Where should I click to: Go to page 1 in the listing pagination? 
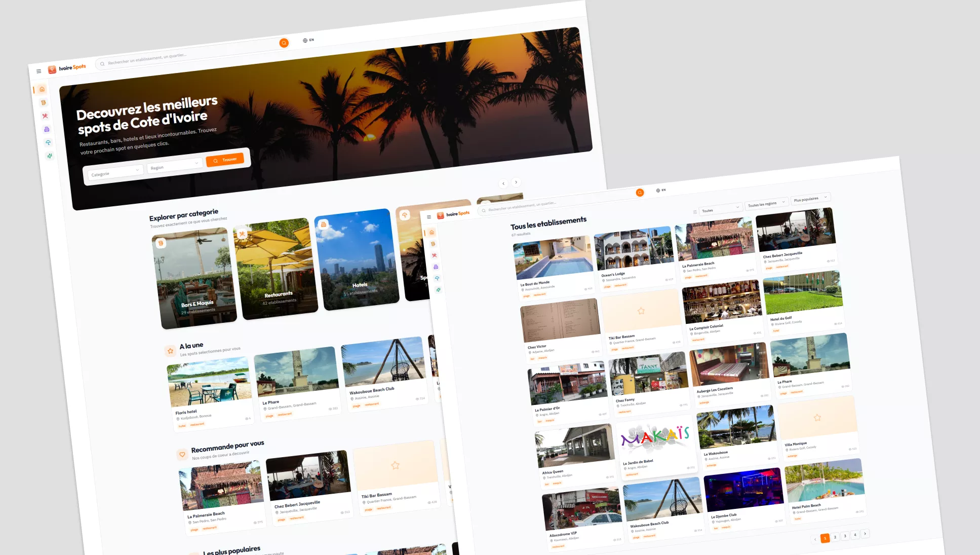[825, 538]
